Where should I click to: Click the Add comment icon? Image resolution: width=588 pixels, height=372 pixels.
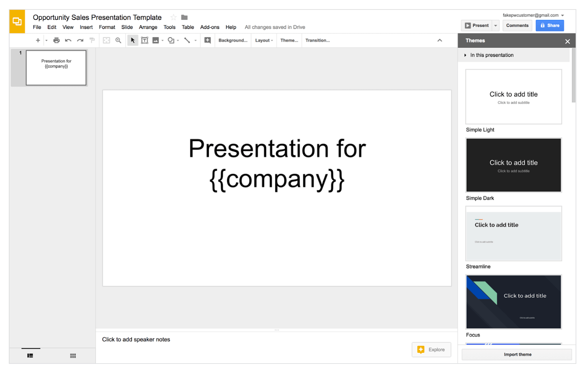(x=208, y=40)
